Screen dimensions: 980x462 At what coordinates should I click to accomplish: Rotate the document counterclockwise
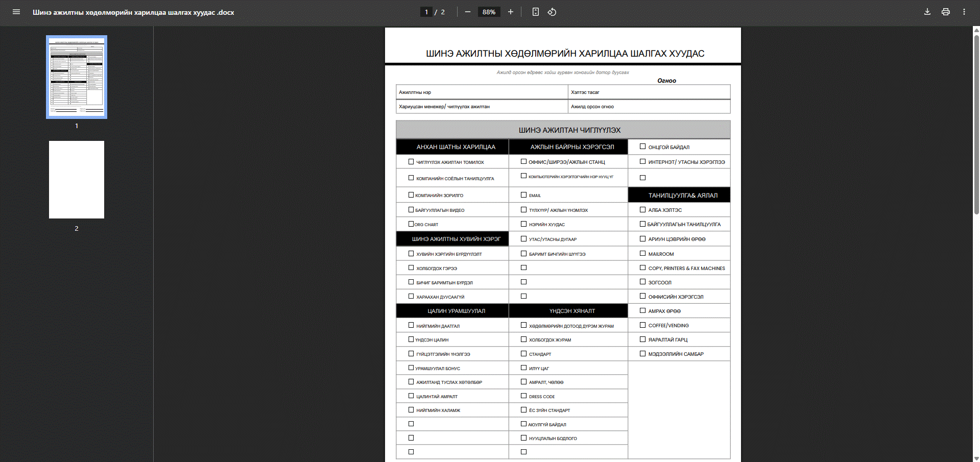[552, 12]
